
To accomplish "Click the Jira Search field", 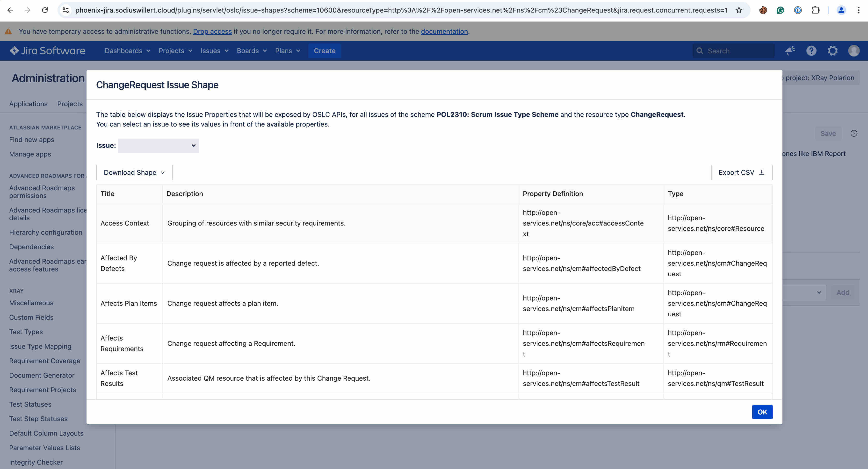I will tap(734, 51).
